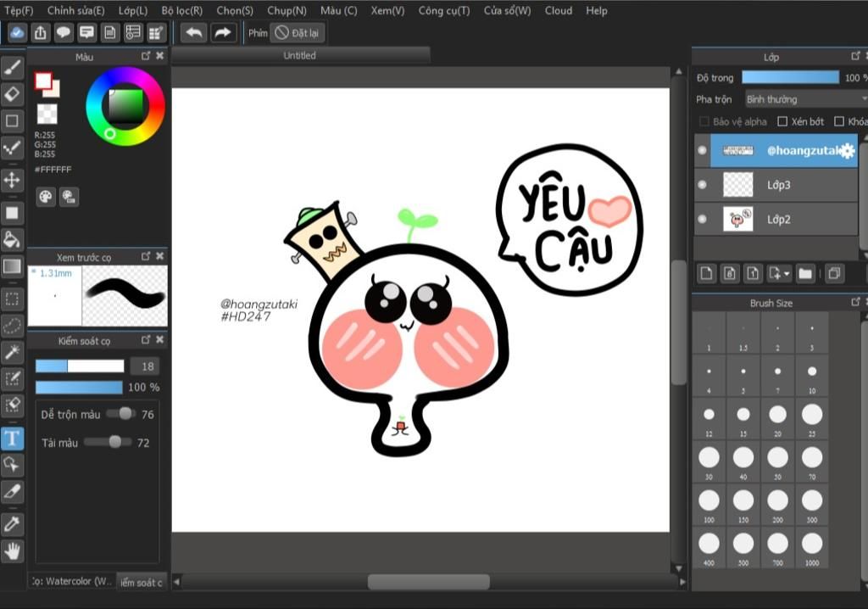Float the Kiểm soát cọ panel
Image resolution: width=868 pixels, height=609 pixels.
point(146,339)
